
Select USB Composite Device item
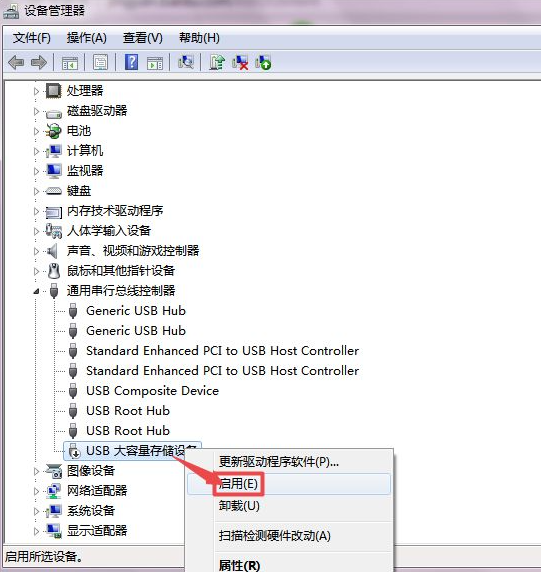pos(152,391)
